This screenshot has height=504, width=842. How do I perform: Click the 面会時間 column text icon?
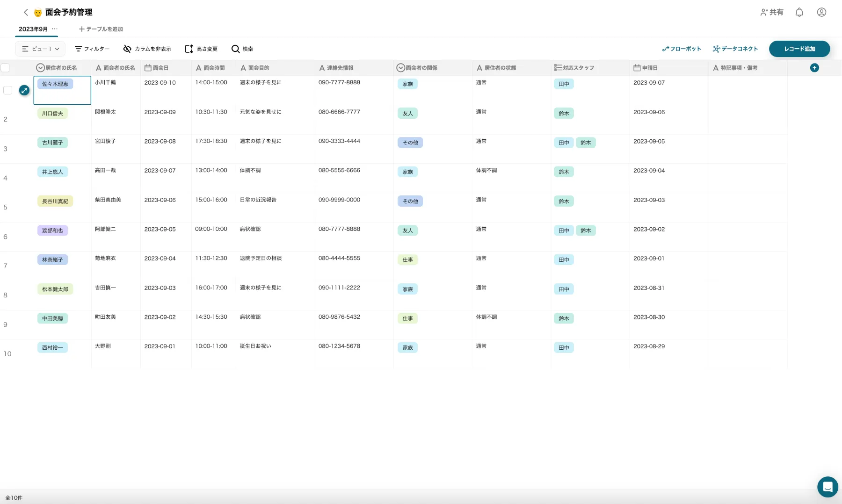(x=198, y=68)
